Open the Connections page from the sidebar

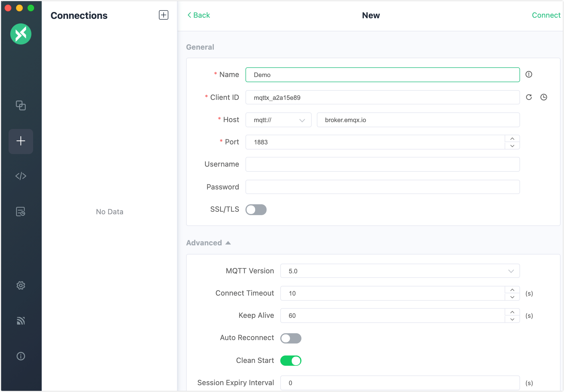point(21,106)
